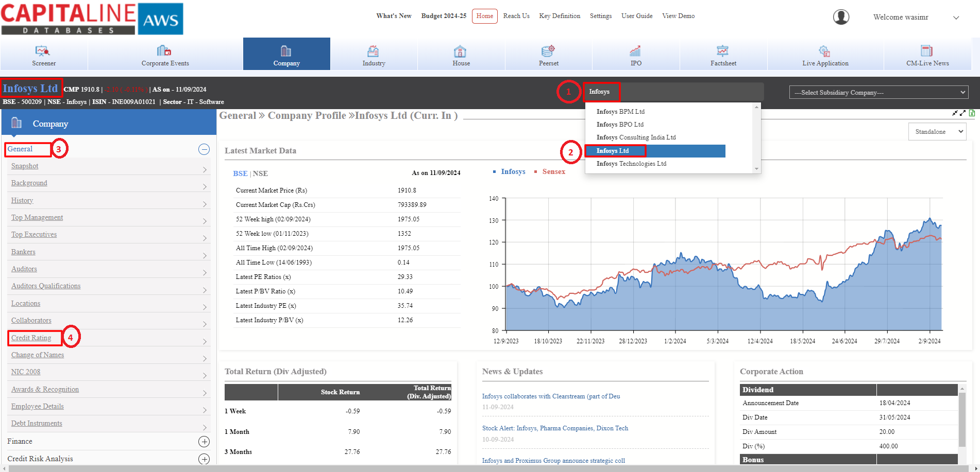Open the CM-Live News module icon
The width and height of the screenshot is (980, 472).
(x=927, y=50)
